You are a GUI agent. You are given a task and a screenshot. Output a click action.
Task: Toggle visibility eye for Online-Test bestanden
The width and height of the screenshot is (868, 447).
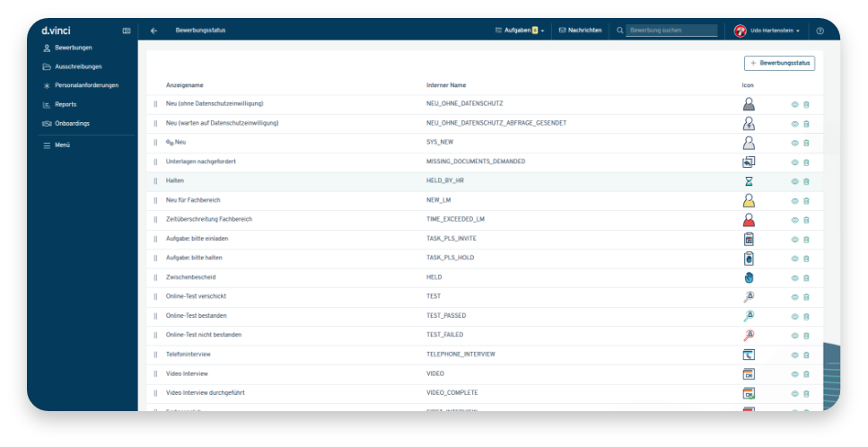(x=794, y=316)
